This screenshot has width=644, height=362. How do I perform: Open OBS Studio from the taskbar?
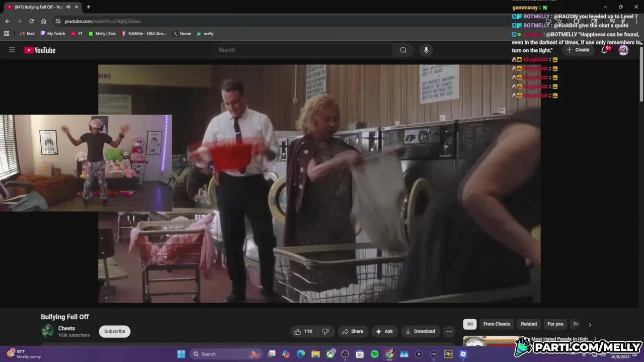[345, 354]
